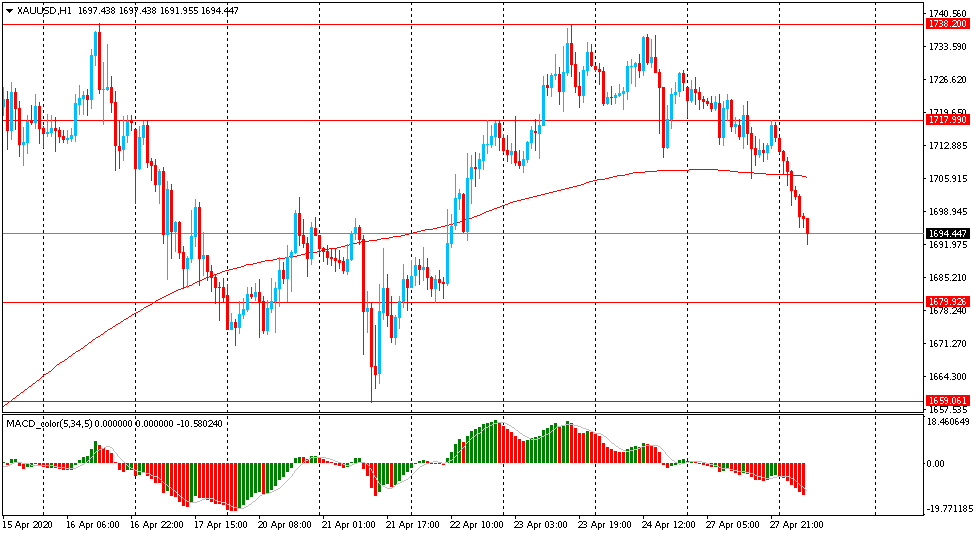Click the 23 Apr 03:00 time label

[541, 525]
